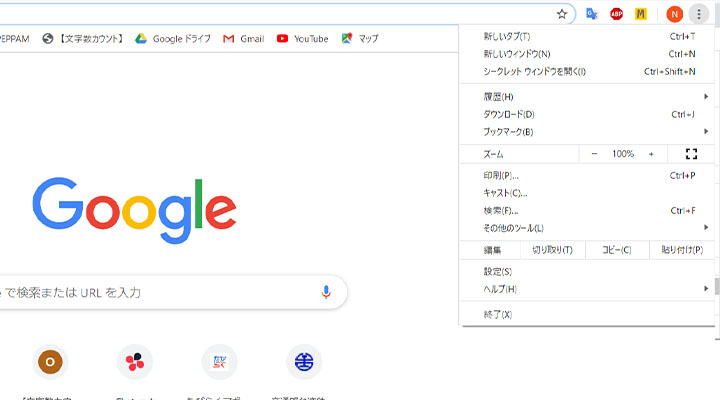
Task: Open the orange N profile avatar
Action: [674, 14]
